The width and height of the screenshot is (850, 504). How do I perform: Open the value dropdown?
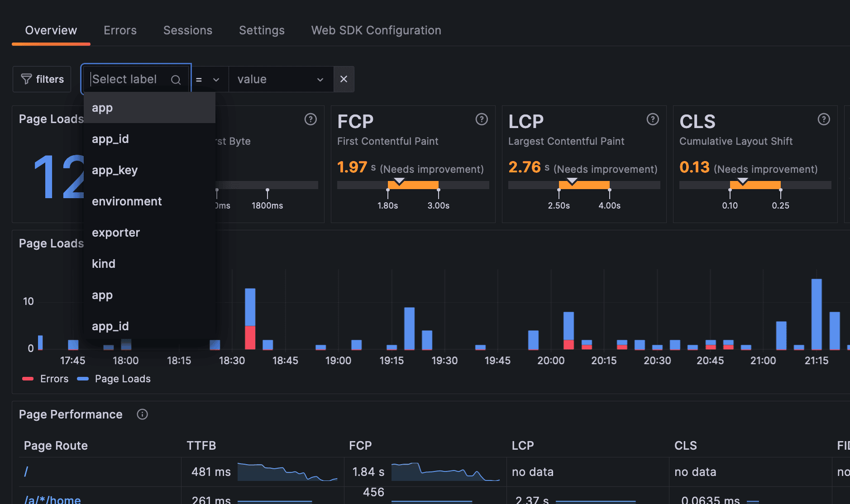[281, 79]
